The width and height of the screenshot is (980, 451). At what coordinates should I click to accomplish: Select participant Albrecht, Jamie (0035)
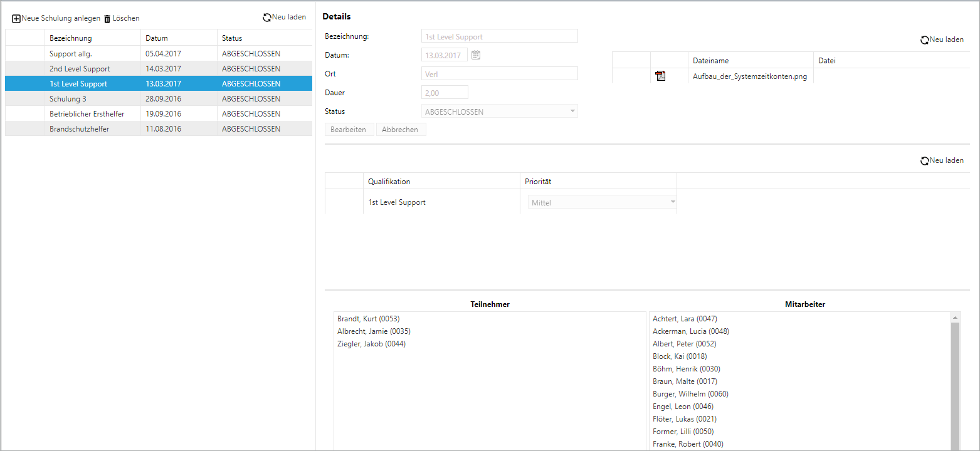point(374,331)
